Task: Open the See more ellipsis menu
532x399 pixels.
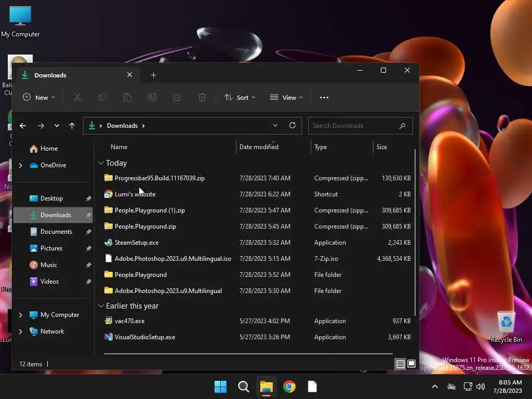Action: click(x=324, y=97)
